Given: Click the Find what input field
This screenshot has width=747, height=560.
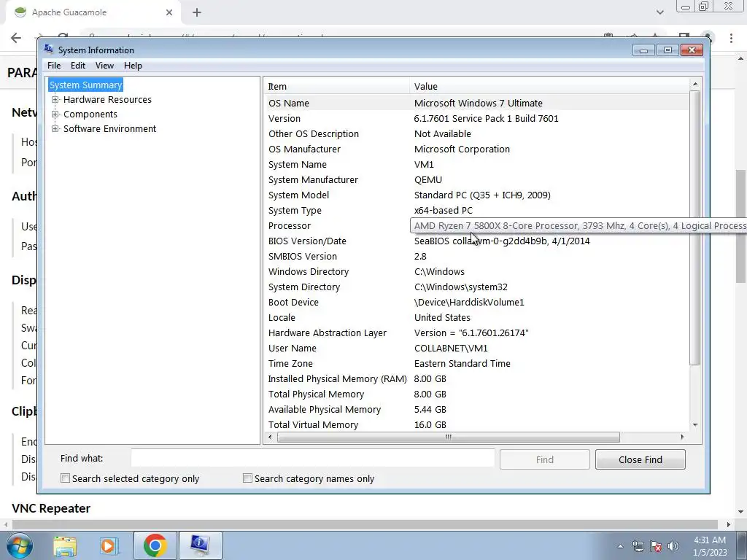Looking at the screenshot, I should click(x=312, y=459).
